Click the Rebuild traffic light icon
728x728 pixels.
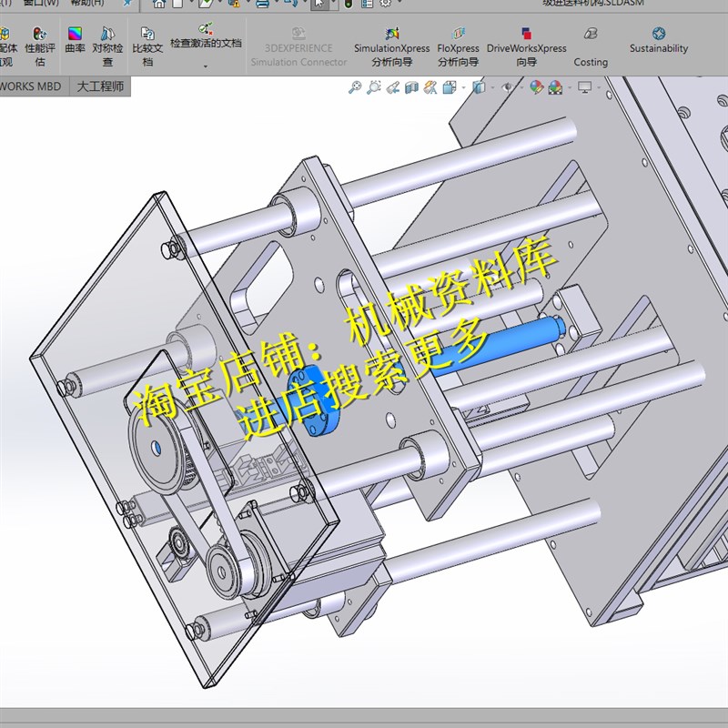[349, 4]
